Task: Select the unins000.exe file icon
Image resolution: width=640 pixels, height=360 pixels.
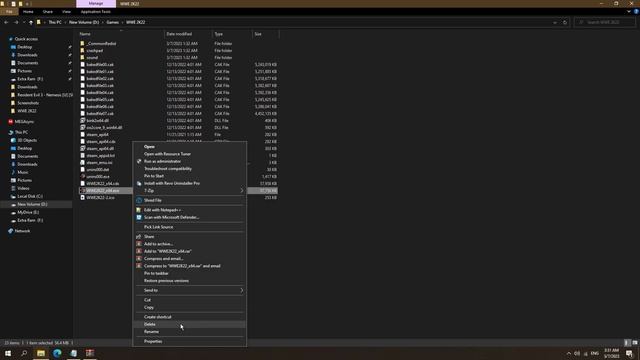Action: click(x=83, y=176)
